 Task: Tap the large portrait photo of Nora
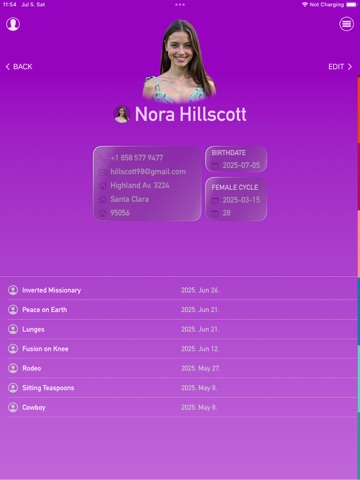click(x=180, y=61)
